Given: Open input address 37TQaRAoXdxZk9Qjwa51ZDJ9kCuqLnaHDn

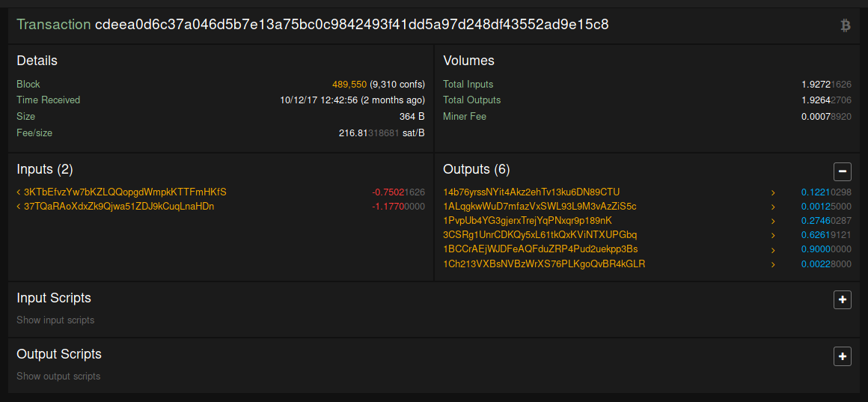Looking at the screenshot, I should (119, 206).
